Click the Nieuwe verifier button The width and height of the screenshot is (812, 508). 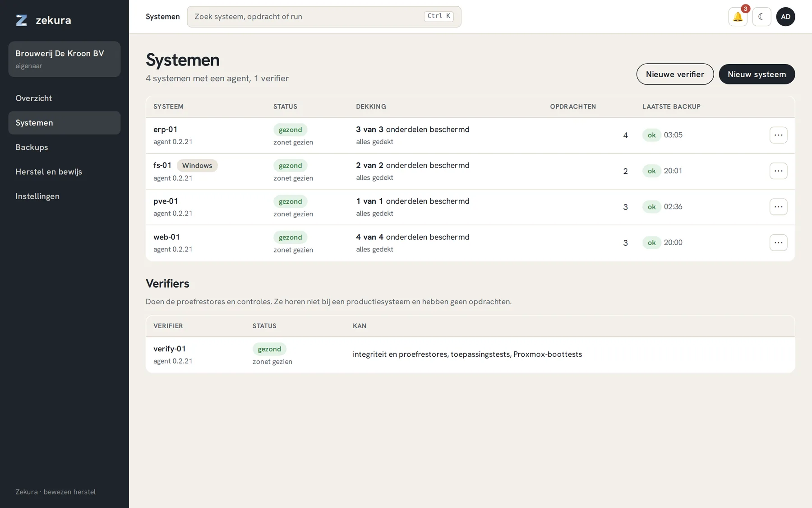tap(675, 74)
